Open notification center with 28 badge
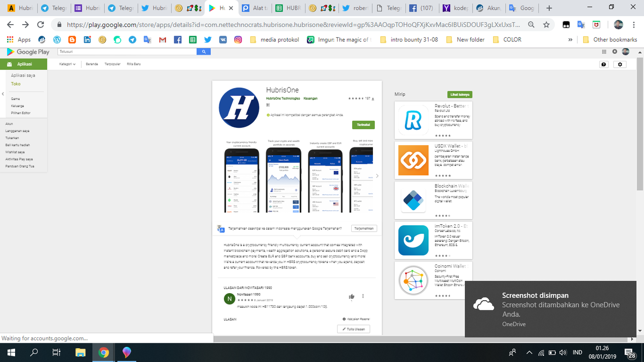Screen dimensions: 644x362 [629, 352]
